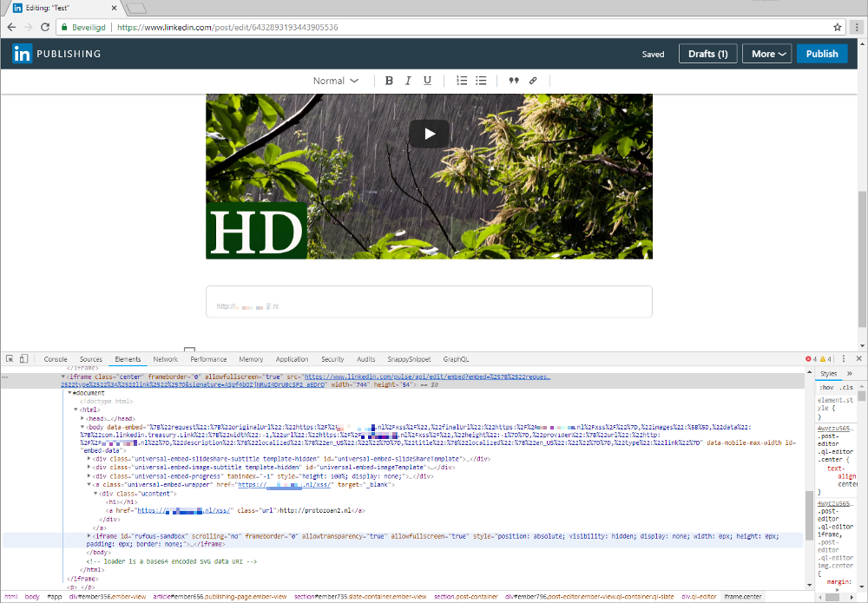Click the secure padlock icon
The width and height of the screenshot is (868, 603).
pos(64,27)
